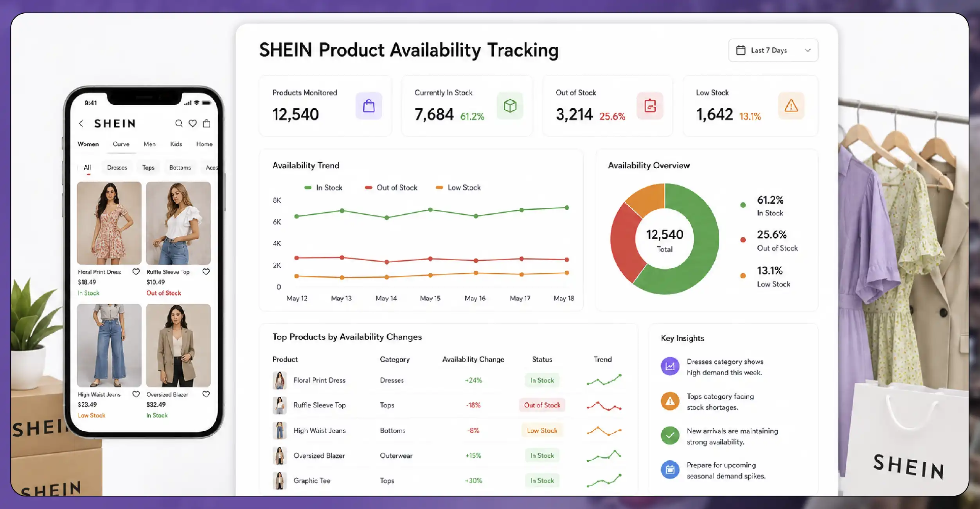This screenshot has height=509, width=980.
Task: Favorite the Floral Print Dress with its heart
Action: click(136, 272)
